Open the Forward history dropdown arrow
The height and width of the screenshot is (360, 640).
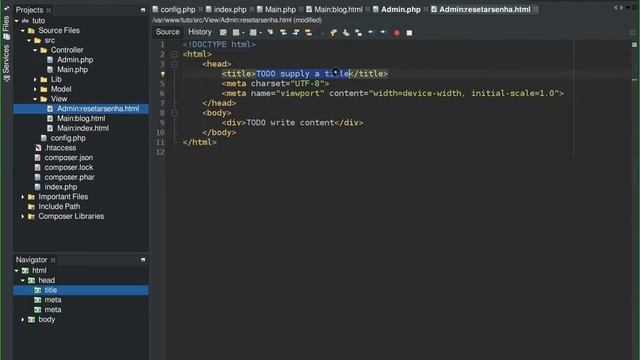(261, 33)
